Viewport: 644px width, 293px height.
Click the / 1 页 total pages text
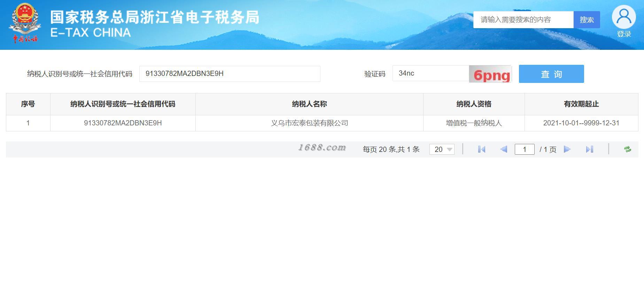[548, 149]
